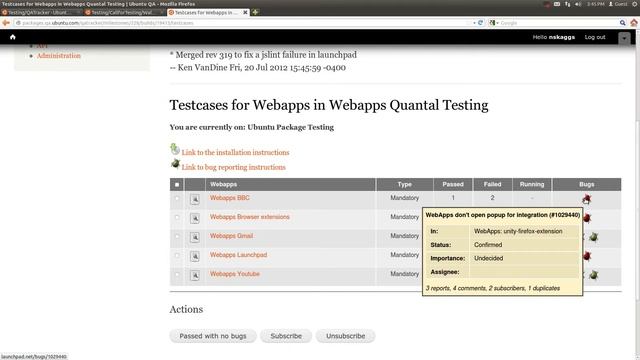Toggle the select-all checkbox in table header

tap(177, 184)
